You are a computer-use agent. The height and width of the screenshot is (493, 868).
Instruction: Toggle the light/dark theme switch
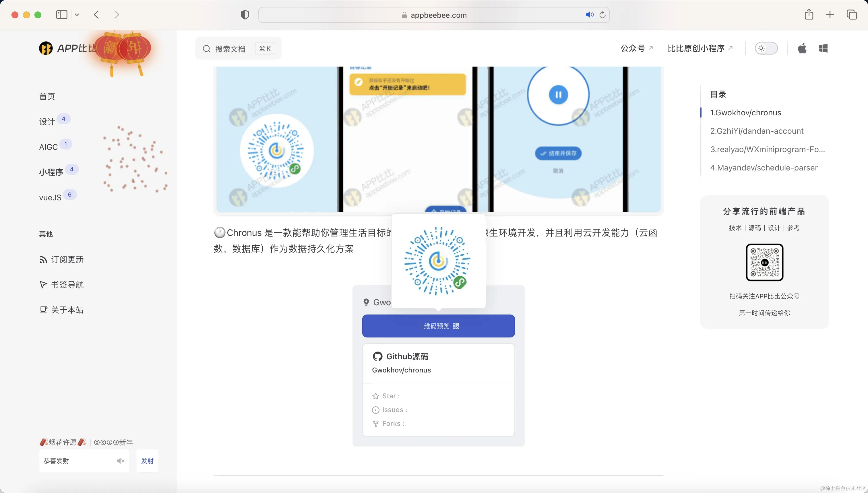tap(766, 48)
